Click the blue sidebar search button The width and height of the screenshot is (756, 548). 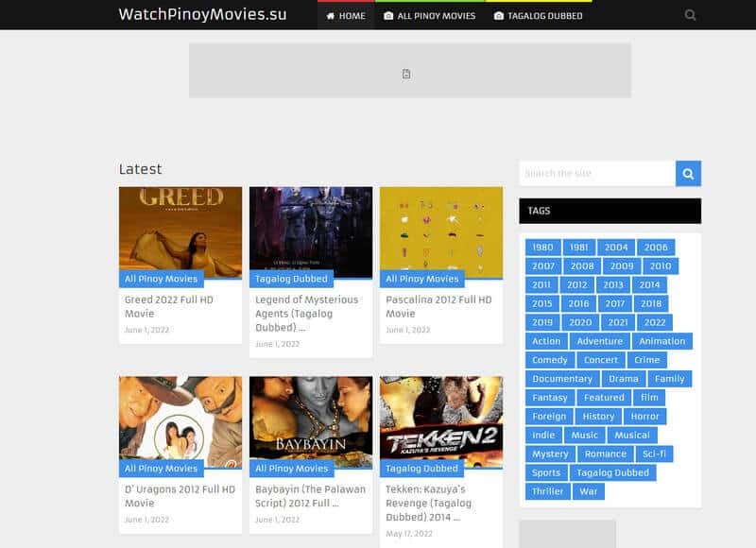click(688, 174)
